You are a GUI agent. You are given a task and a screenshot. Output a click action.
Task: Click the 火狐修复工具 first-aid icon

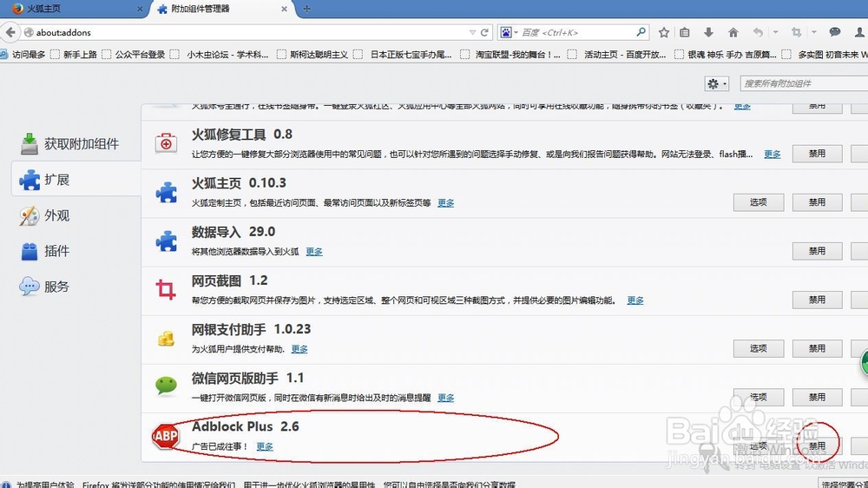click(x=166, y=143)
